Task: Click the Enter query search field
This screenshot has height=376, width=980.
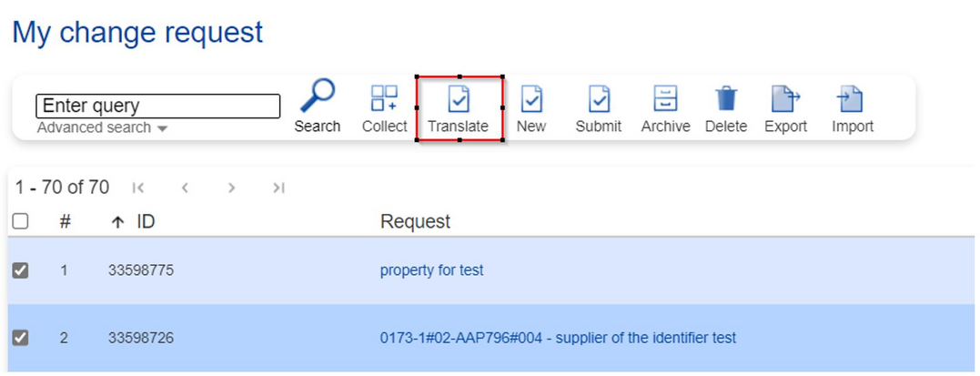Action: click(157, 106)
